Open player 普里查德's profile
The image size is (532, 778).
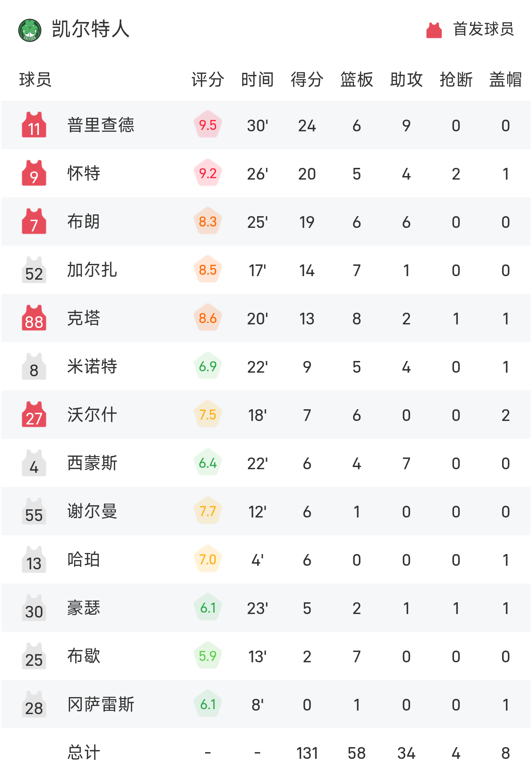click(x=101, y=125)
